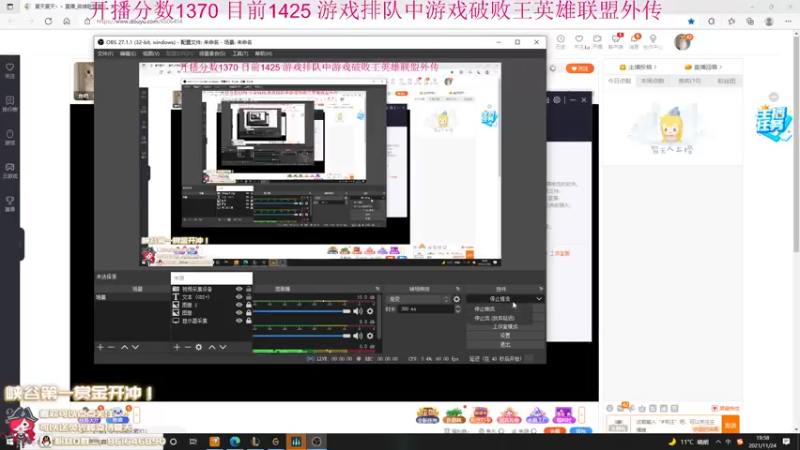Remove selected scene with minus icon

tap(111, 347)
